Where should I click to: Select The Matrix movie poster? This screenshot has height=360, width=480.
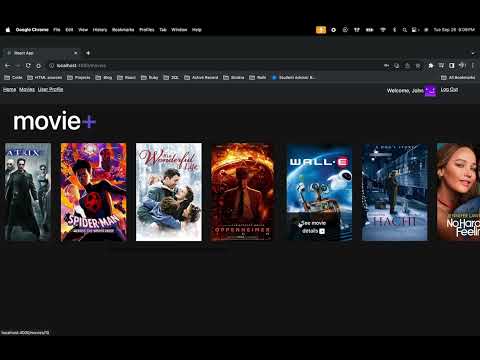[x=28, y=192]
